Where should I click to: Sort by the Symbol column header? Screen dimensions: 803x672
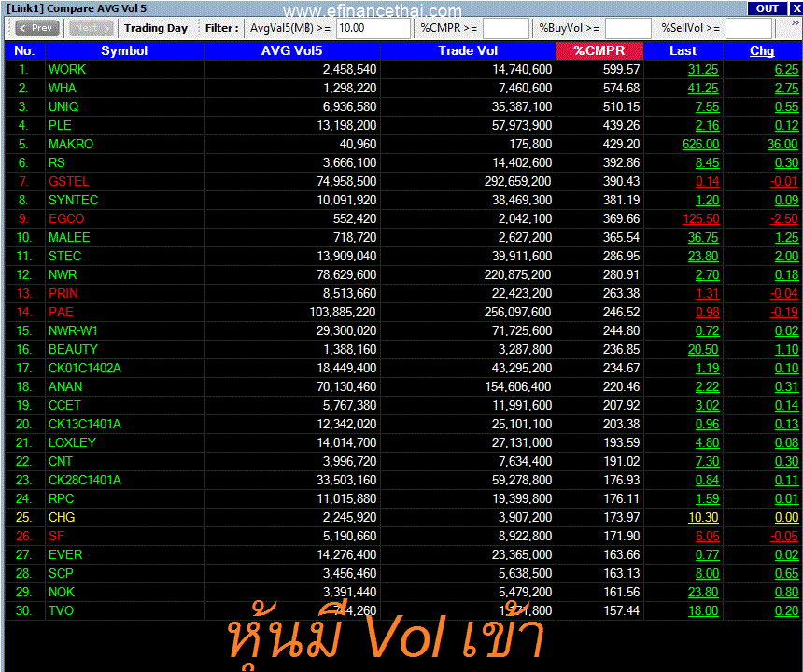[x=124, y=50]
